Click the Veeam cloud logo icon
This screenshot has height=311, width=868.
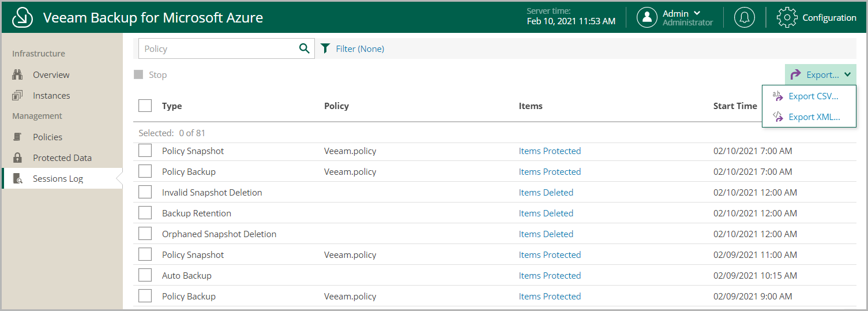tap(22, 17)
